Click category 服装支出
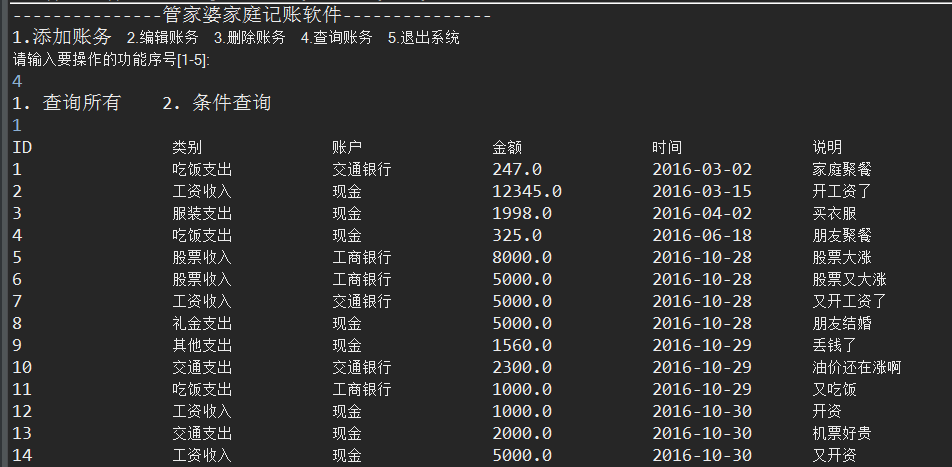Viewport: 952px width, 467px height. [202, 213]
